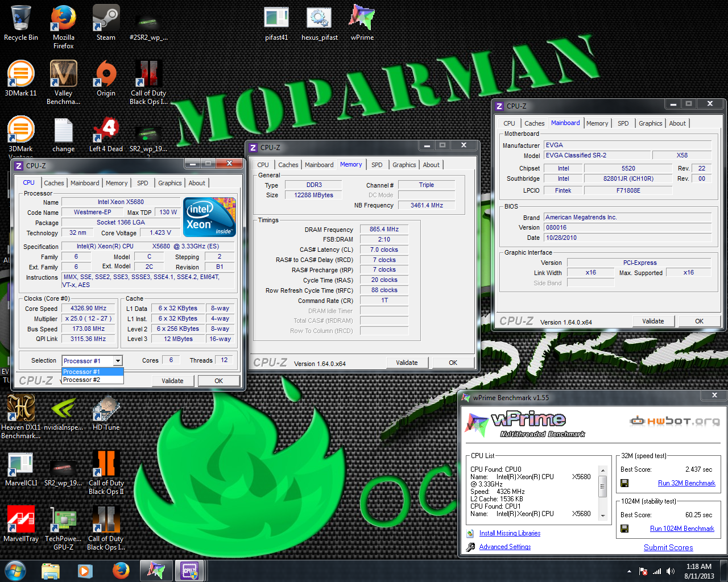This screenshot has width=728, height=582.
Task: Launch the wPrime desktop shortcut
Action: (362, 23)
